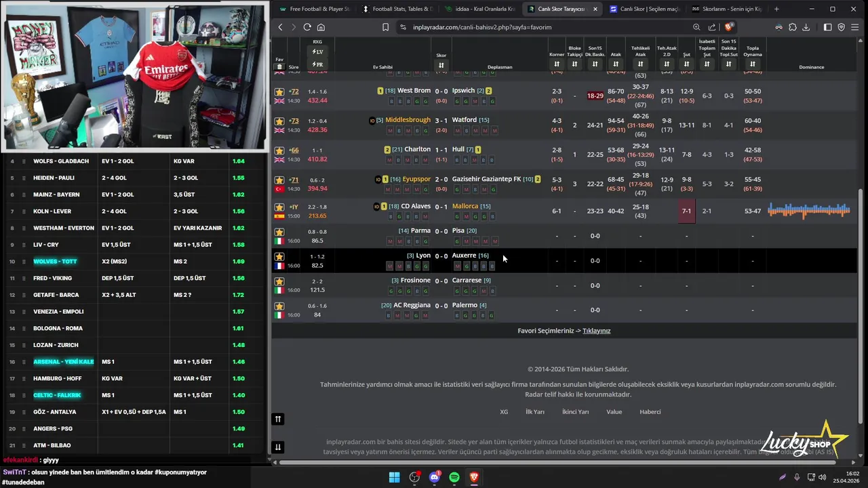Viewport: 868px width, 488px height.
Task: Open the Windows Start menu
Action: 394,477
